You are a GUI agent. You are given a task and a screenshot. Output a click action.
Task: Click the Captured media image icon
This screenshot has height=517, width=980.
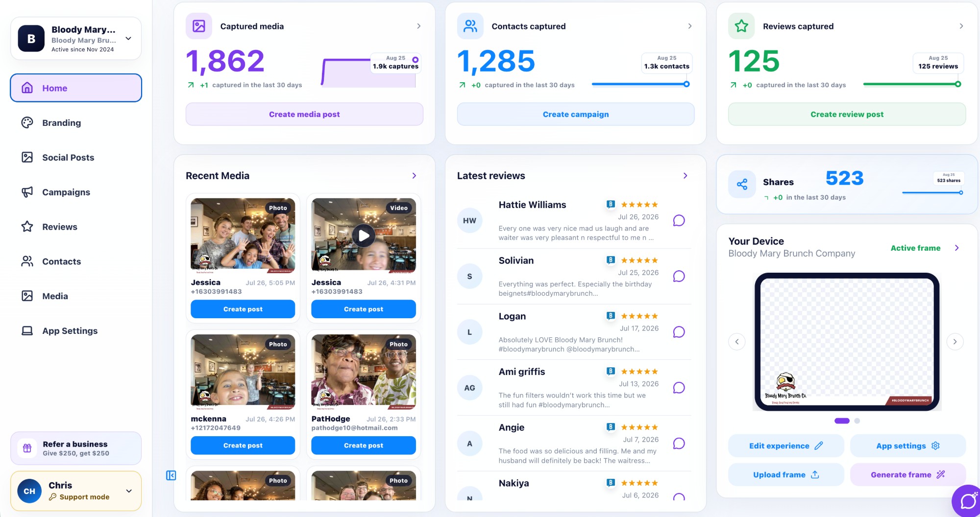(199, 26)
